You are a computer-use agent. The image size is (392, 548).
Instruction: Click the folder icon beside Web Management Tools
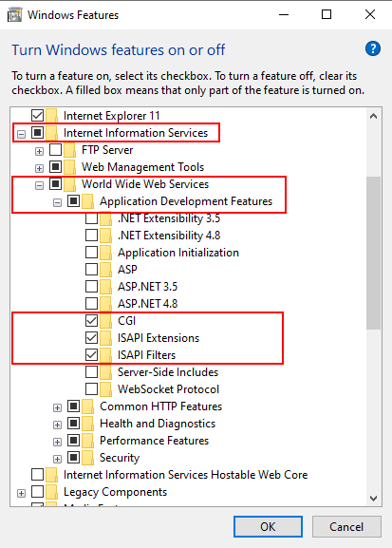[69, 167]
